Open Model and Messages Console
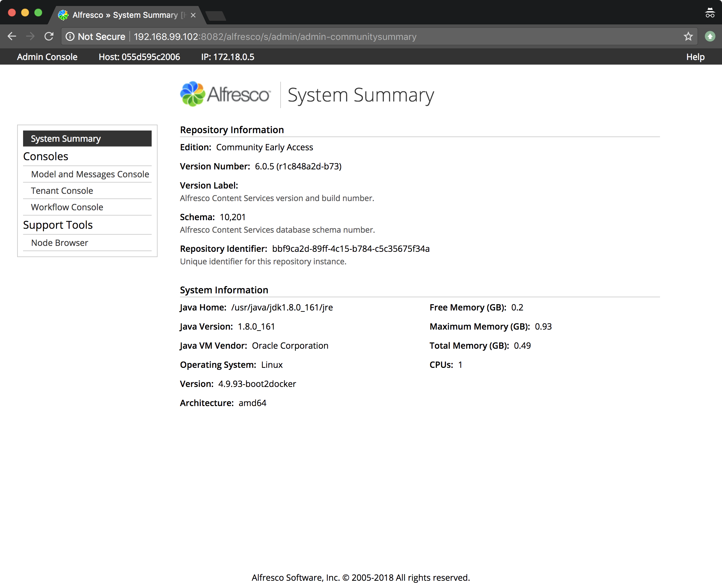Viewport: 722px width, 588px height. pos(90,174)
